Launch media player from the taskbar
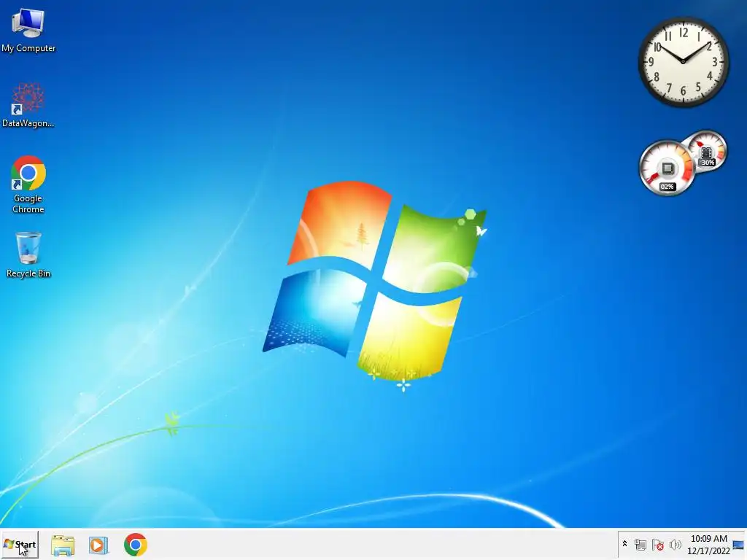 (98, 545)
